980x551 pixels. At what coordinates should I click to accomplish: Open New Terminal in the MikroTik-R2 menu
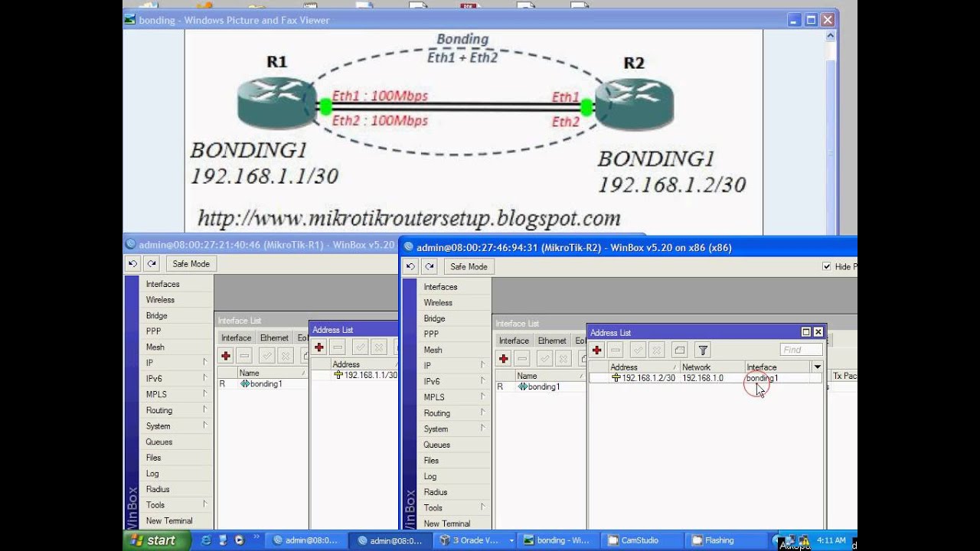coord(446,523)
